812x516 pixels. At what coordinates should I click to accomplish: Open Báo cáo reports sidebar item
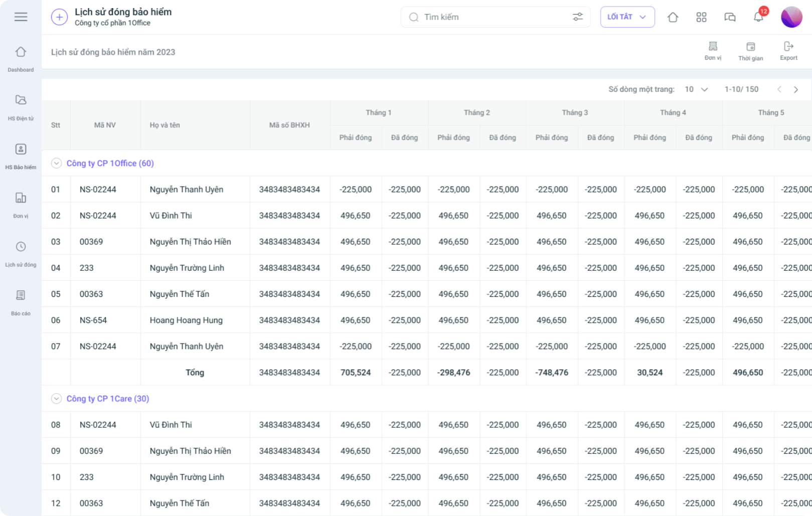(x=21, y=303)
